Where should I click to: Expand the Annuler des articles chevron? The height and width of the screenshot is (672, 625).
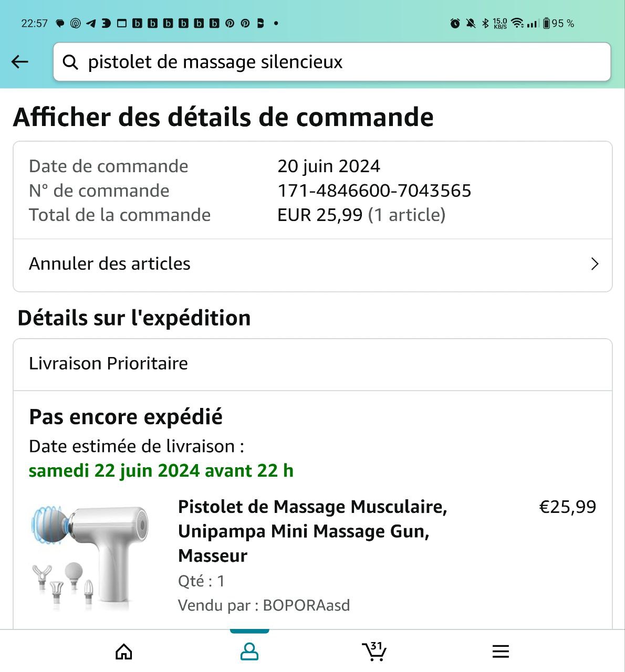595,264
